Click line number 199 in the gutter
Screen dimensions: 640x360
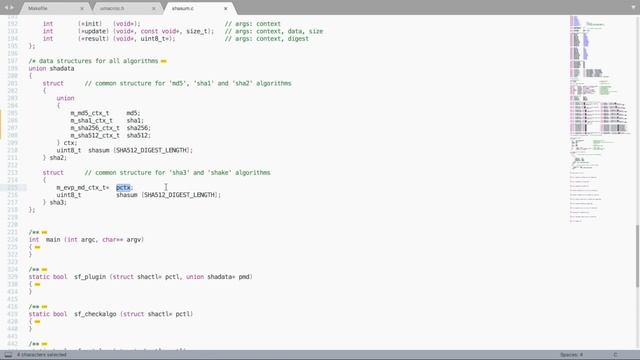(12, 69)
